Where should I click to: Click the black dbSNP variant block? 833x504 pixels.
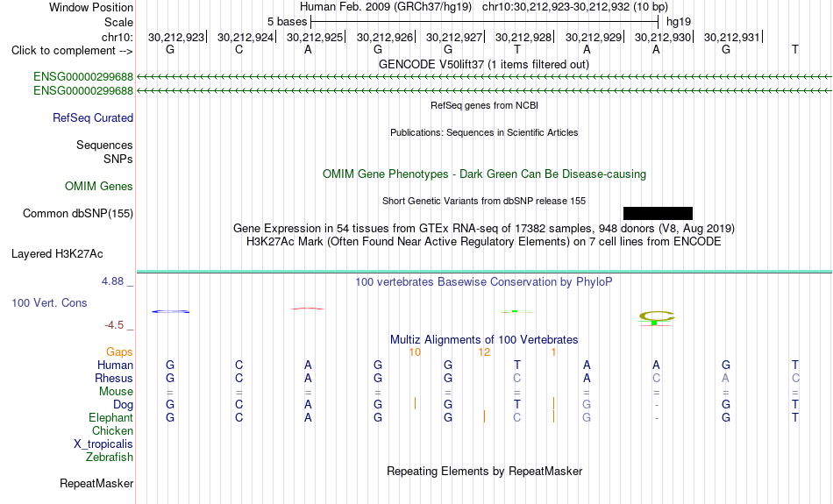click(658, 214)
